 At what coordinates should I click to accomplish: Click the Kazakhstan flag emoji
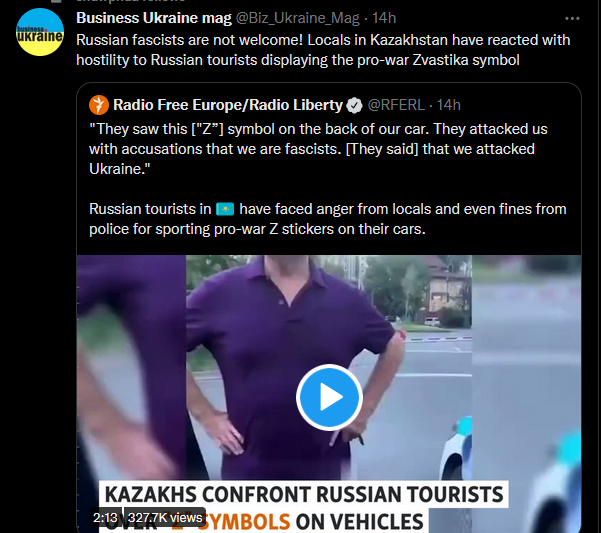pos(225,209)
